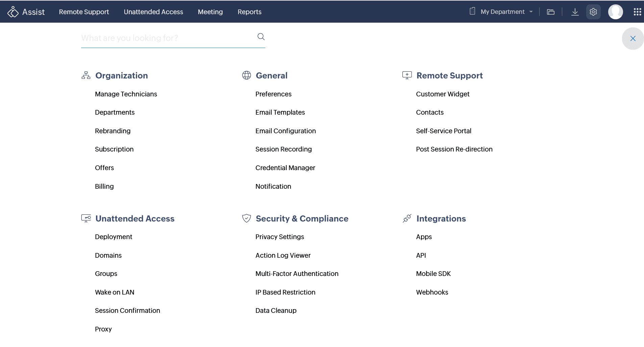Click the settings search input field
The image size is (644, 347).
click(x=167, y=38)
